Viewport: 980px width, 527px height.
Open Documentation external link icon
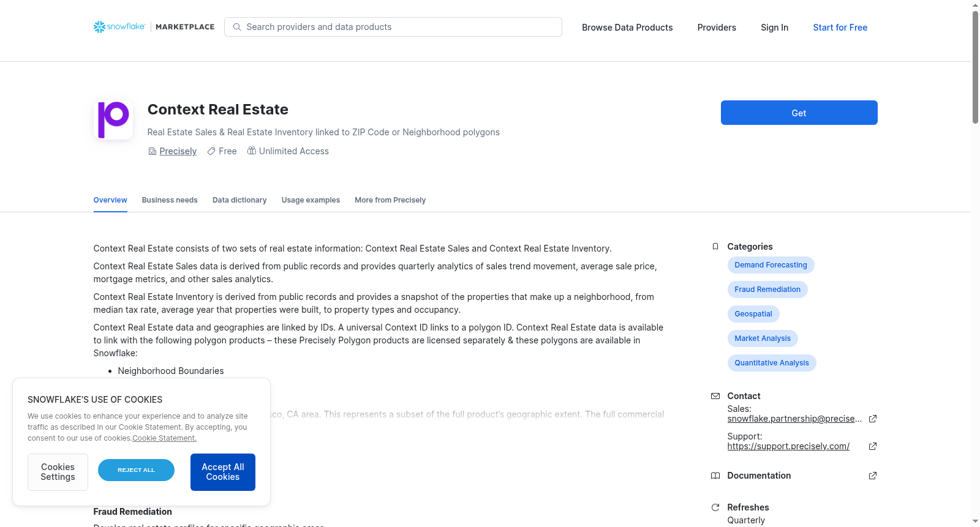(x=873, y=476)
